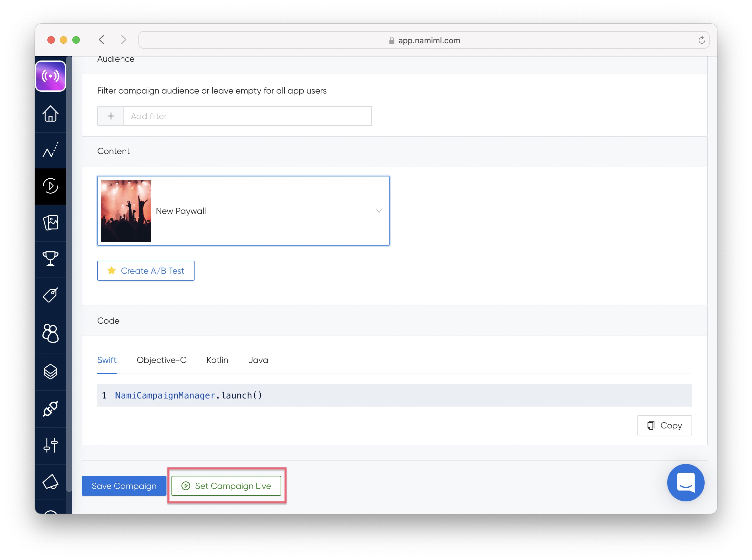The image size is (752, 560).
Task: Click the Add filter input field
Action: [x=247, y=116]
